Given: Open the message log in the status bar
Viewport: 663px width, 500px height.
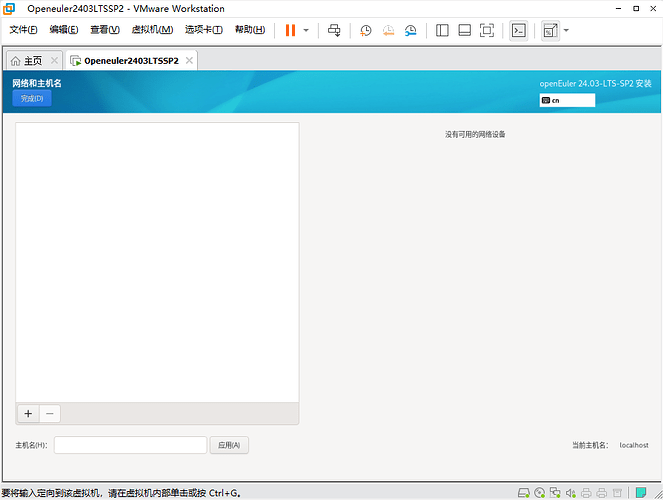Looking at the screenshot, I should [640, 492].
